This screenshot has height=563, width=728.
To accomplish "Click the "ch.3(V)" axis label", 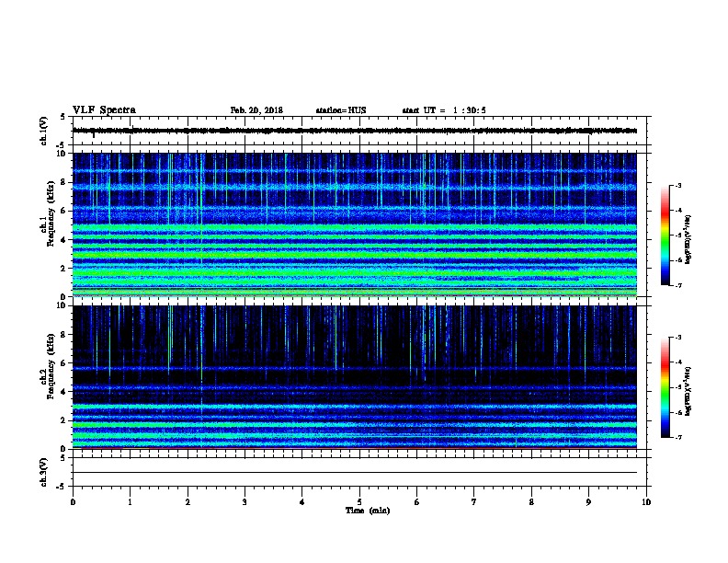I will (44, 473).
